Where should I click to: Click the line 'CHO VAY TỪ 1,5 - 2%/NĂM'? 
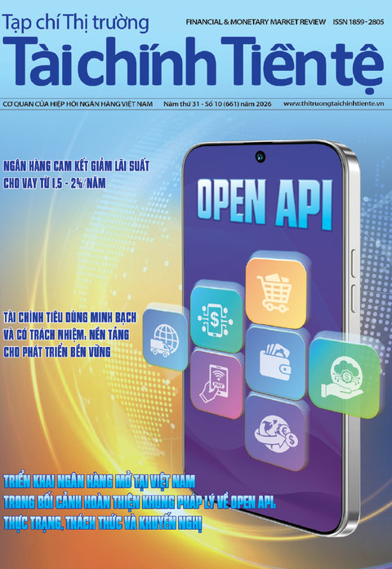(x=55, y=183)
